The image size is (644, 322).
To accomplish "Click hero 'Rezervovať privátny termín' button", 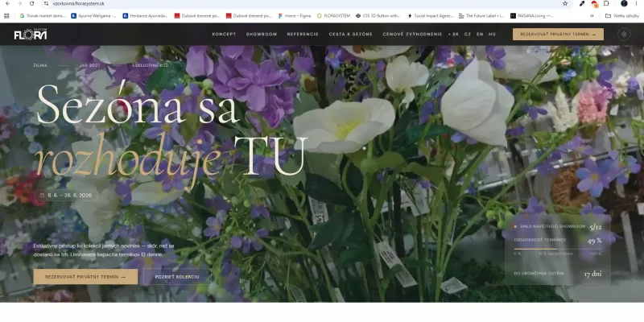I will (x=85, y=277).
